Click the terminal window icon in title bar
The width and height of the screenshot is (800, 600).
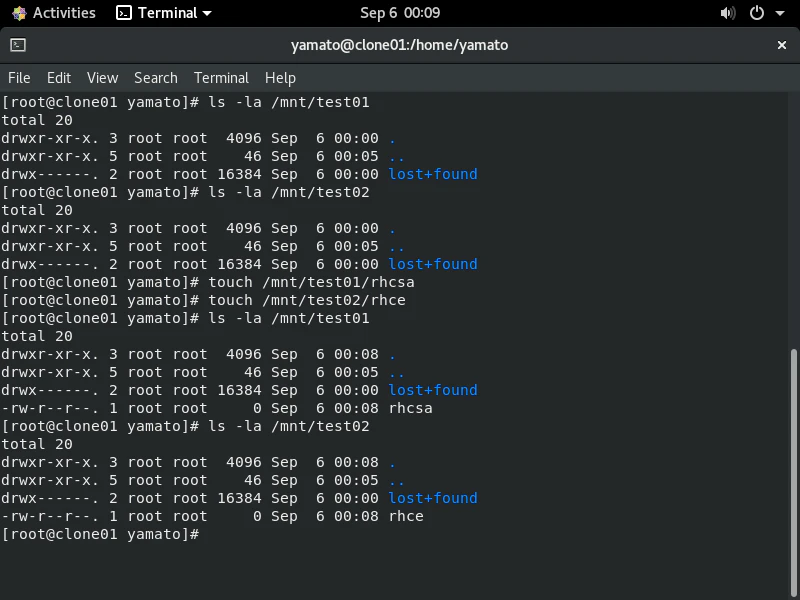coord(18,45)
